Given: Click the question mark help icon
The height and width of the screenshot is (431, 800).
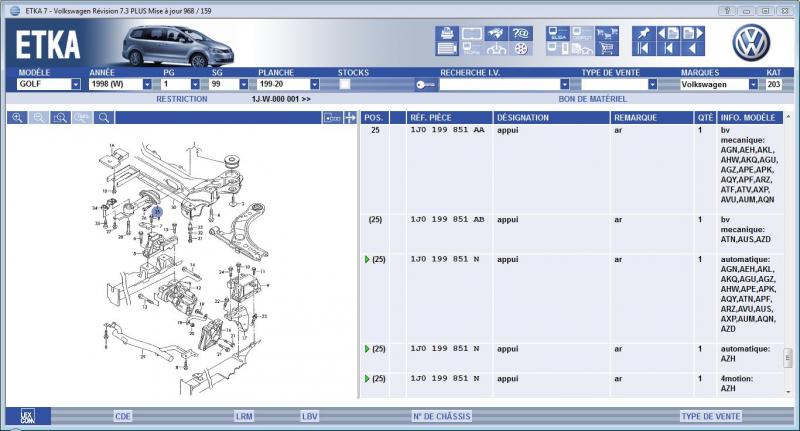Looking at the screenshot, I should 520,34.
